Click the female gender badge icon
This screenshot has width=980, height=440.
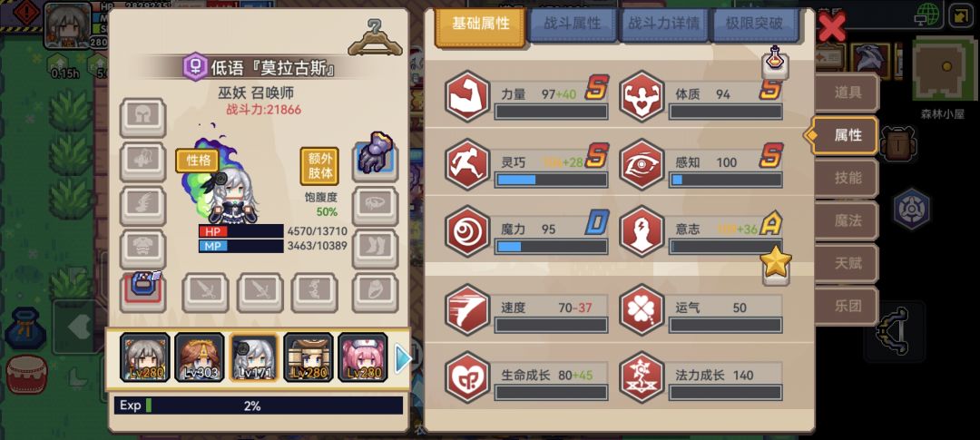pos(195,67)
